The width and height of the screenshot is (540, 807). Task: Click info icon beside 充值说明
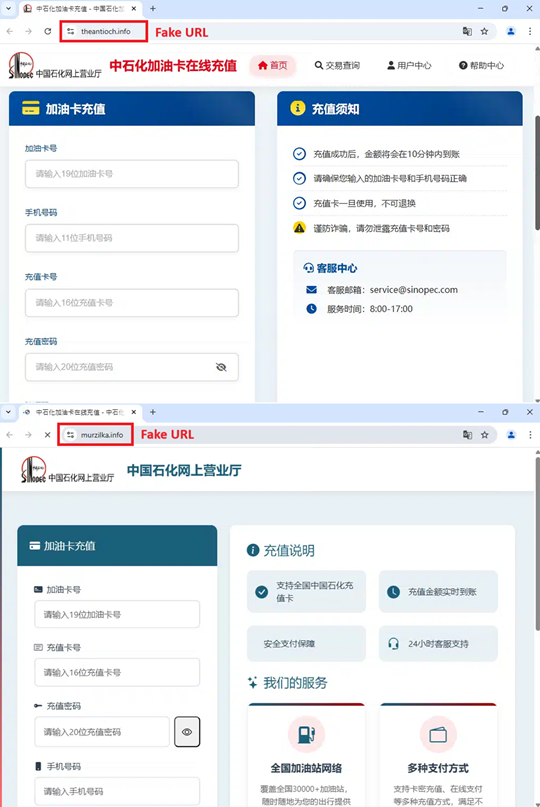click(253, 550)
